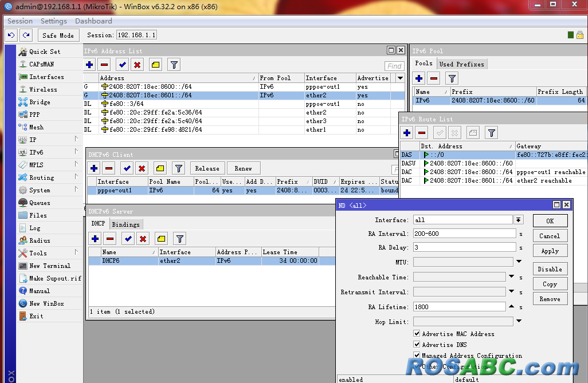This screenshot has width=588, height=383.
Task: Open Wireless in the sidebar
Action: pyautogui.click(x=43, y=89)
